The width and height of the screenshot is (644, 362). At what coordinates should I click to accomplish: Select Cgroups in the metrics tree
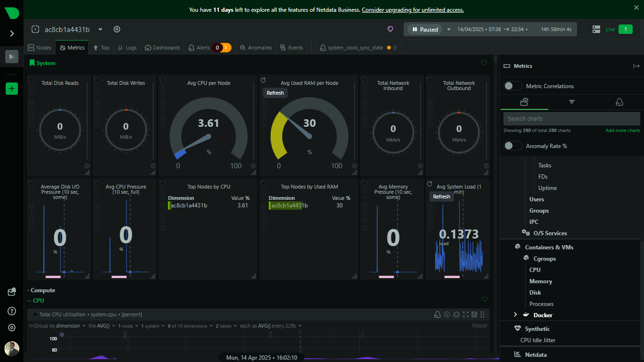tap(545, 258)
